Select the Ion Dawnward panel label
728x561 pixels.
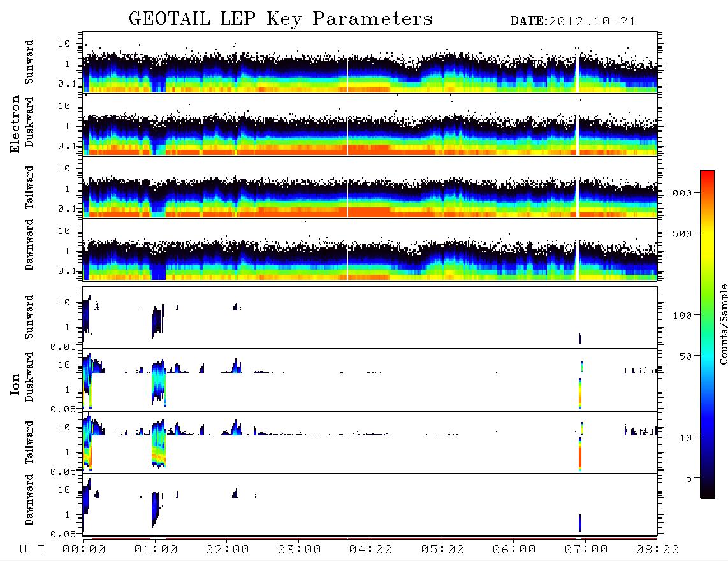click(x=29, y=500)
